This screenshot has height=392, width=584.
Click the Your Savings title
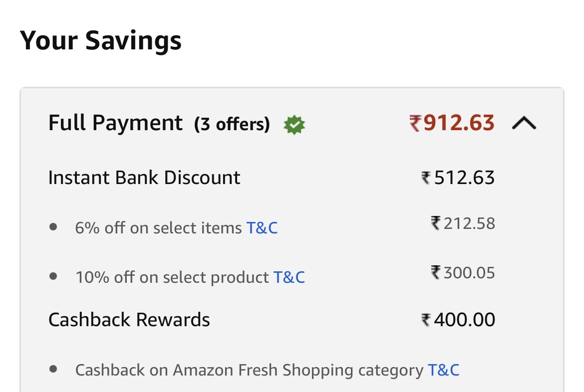(101, 40)
